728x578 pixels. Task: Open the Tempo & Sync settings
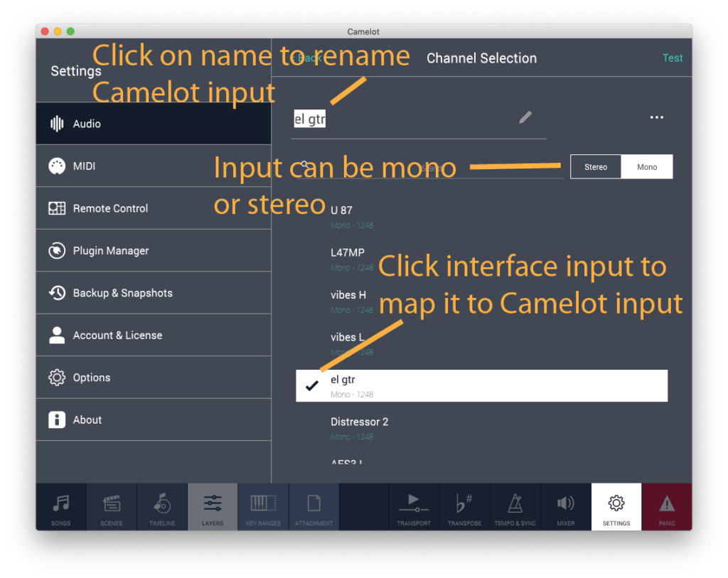515,506
